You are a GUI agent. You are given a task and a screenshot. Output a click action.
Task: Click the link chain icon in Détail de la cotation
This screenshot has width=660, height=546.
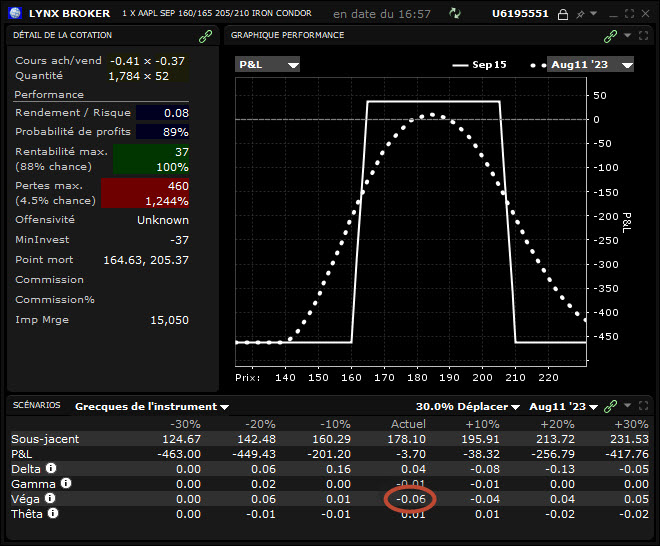[205, 37]
